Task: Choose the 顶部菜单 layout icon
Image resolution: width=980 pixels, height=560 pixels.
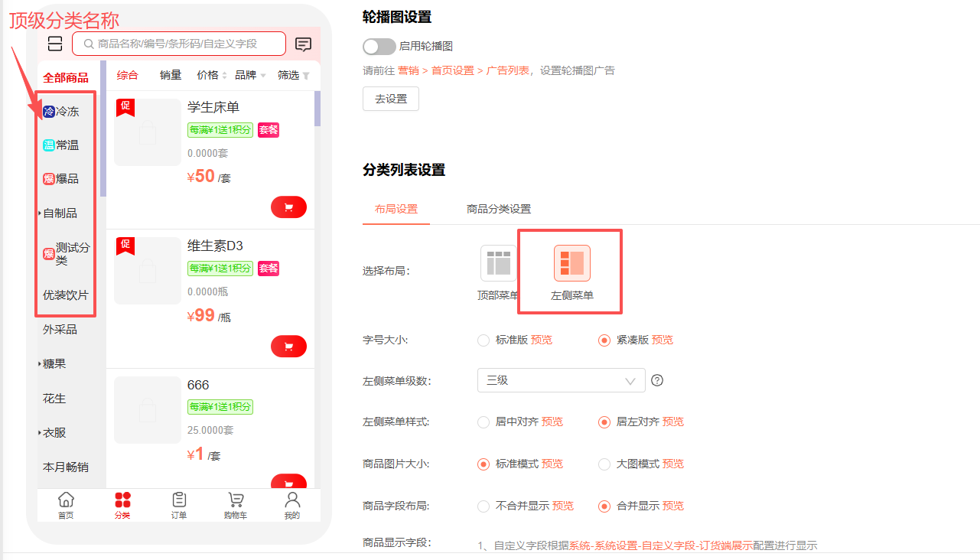Action: (x=499, y=263)
